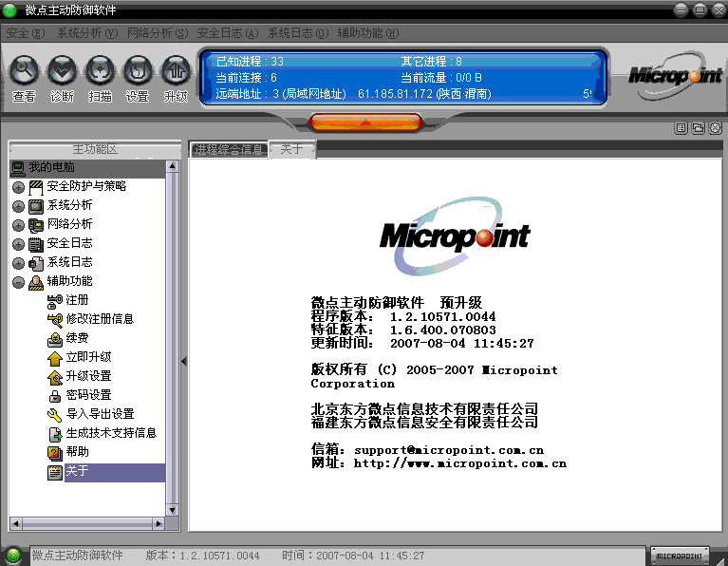The image size is (728, 566).
Task: Select 续费 in the tree
Action: [77, 338]
